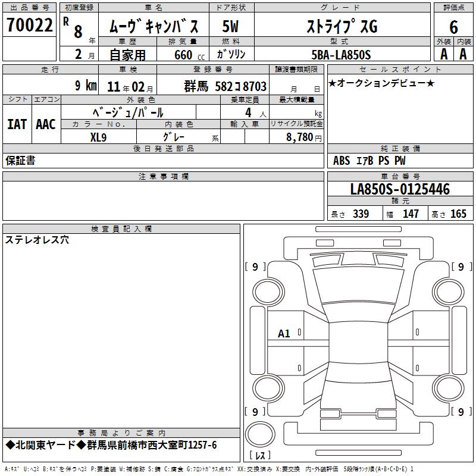Click width value 147
The image size is (476, 476).
pyautogui.click(x=411, y=214)
